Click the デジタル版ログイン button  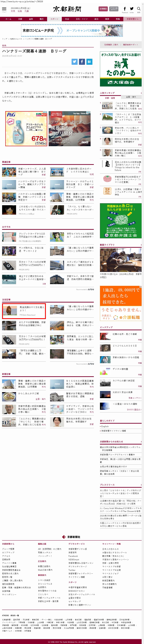pyautogui.click(x=114, y=9)
